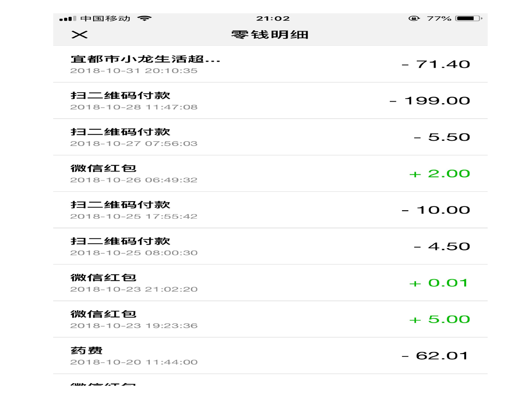
Task: Tap the 中国移动 carrier label
Action: [x=105, y=18]
